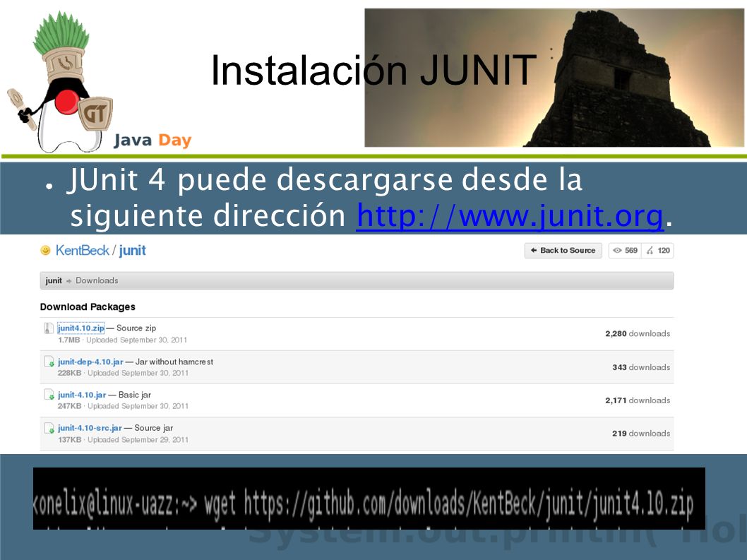This screenshot has width=747, height=560.
Task: Click the 247KB upload info text
Action: [123, 406]
